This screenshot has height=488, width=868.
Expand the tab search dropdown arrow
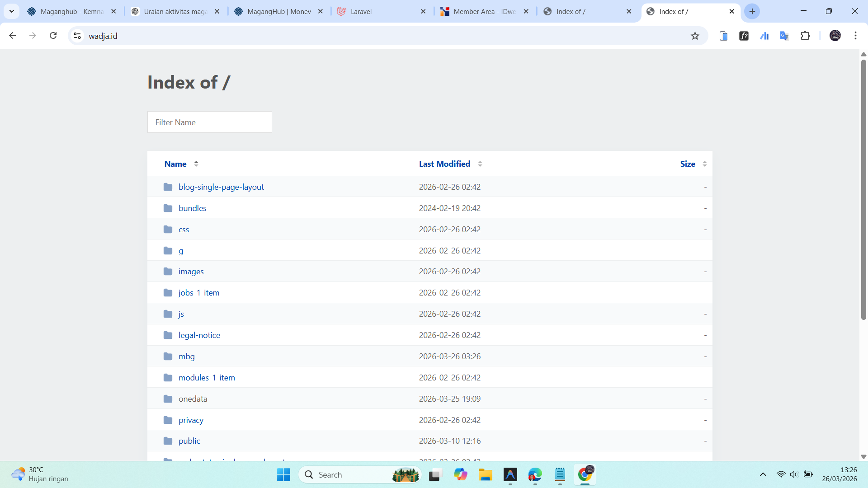tap(12, 11)
